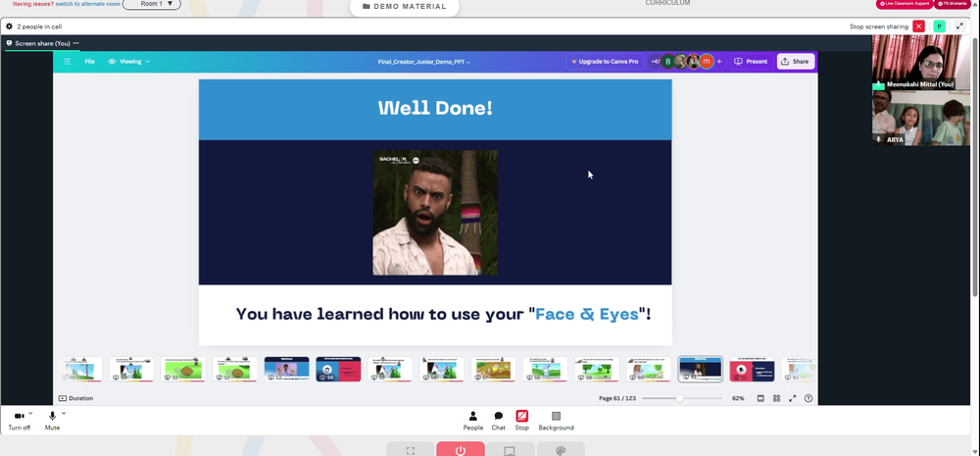
Task: Stop screen share from bottom bar
Action: [522, 421]
